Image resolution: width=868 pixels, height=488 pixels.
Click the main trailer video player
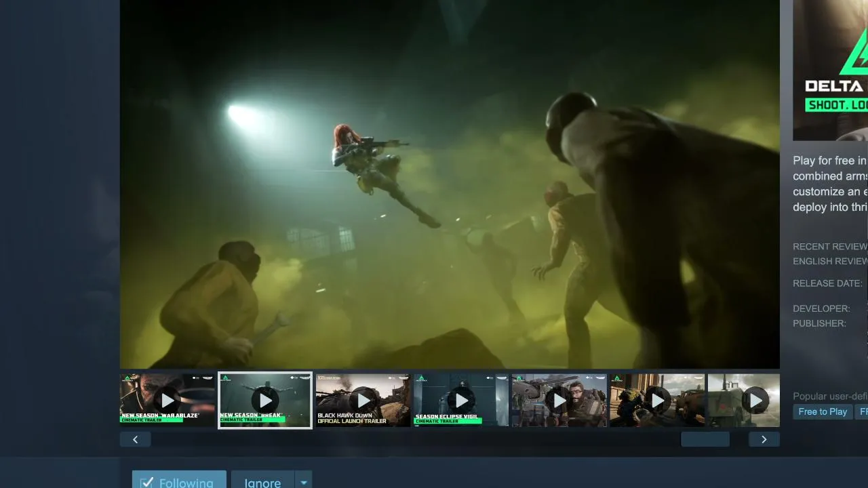point(450,184)
